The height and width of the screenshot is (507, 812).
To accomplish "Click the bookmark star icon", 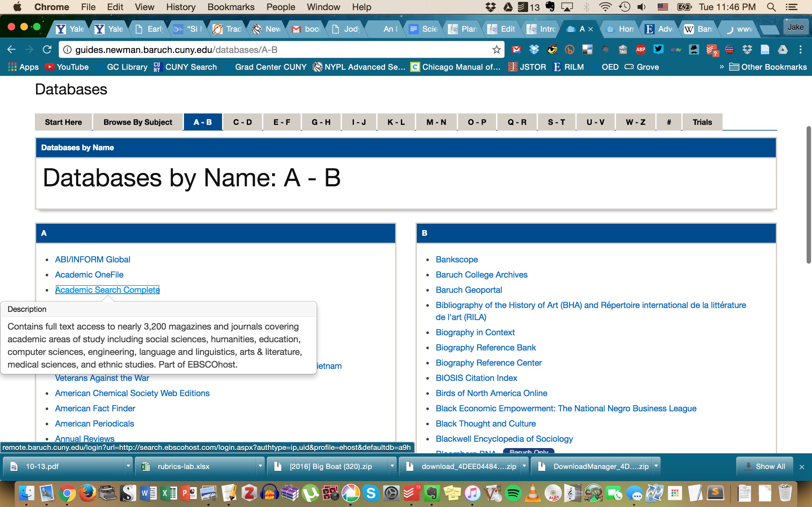I will [x=496, y=50].
